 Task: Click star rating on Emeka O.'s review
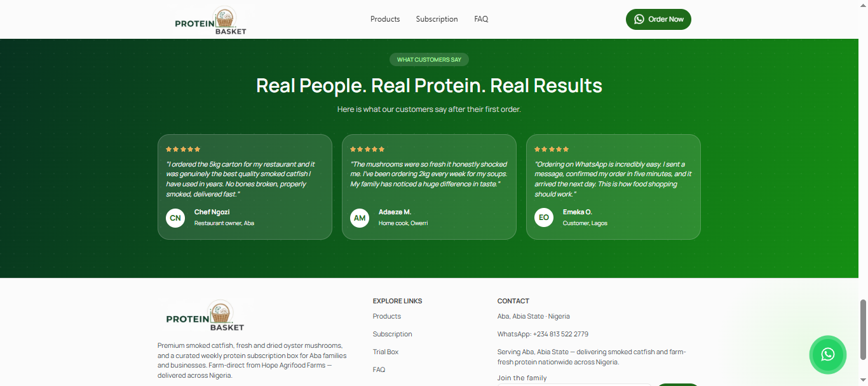(552, 149)
